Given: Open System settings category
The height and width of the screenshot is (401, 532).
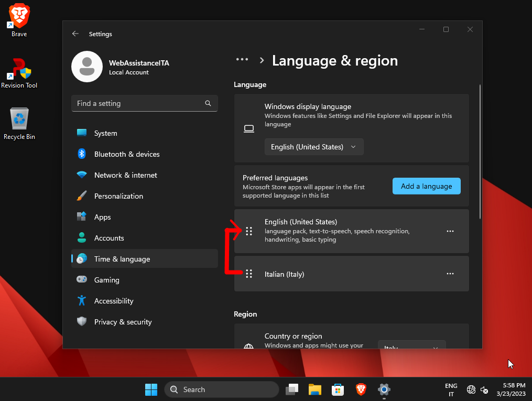Looking at the screenshot, I should [x=145, y=133].
